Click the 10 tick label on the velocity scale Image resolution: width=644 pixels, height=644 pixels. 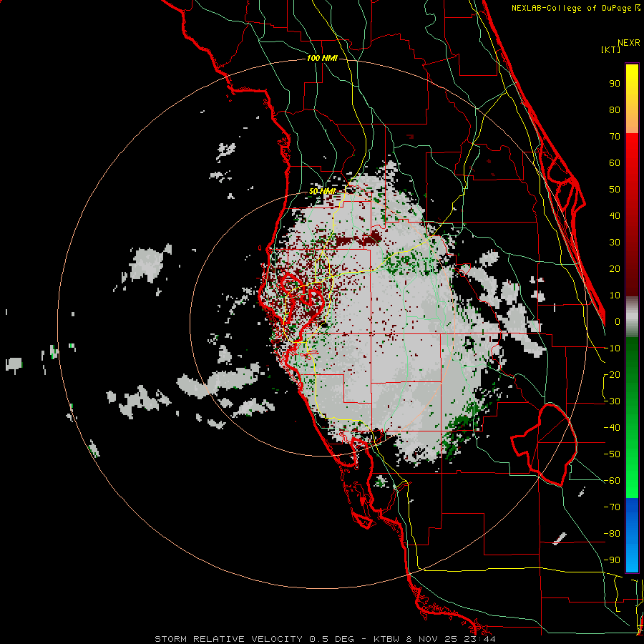click(615, 296)
